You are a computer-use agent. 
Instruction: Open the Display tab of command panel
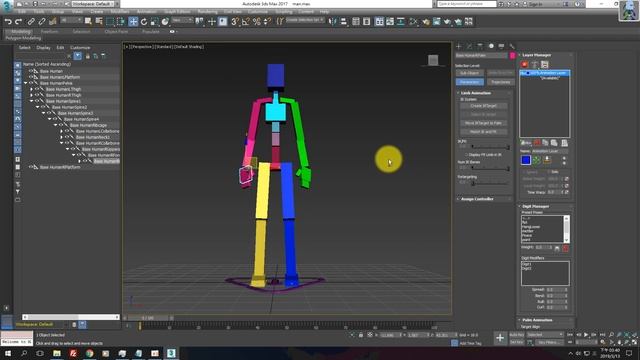[x=501, y=46]
